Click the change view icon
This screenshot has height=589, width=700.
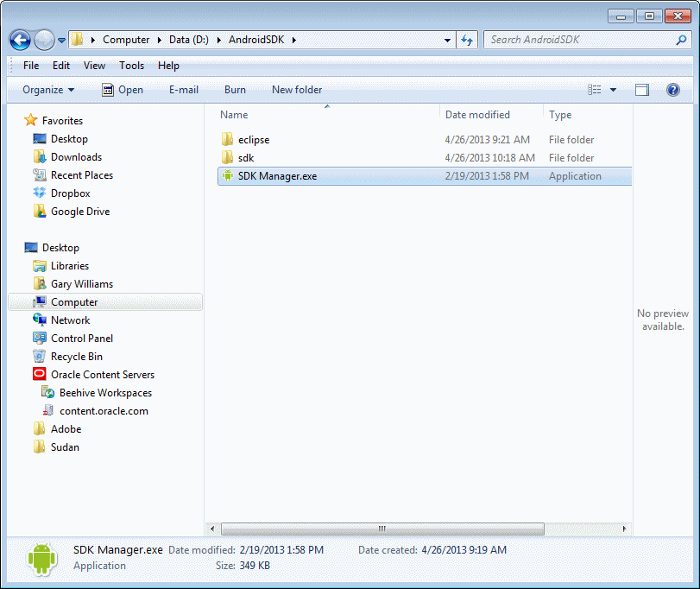(594, 90)
